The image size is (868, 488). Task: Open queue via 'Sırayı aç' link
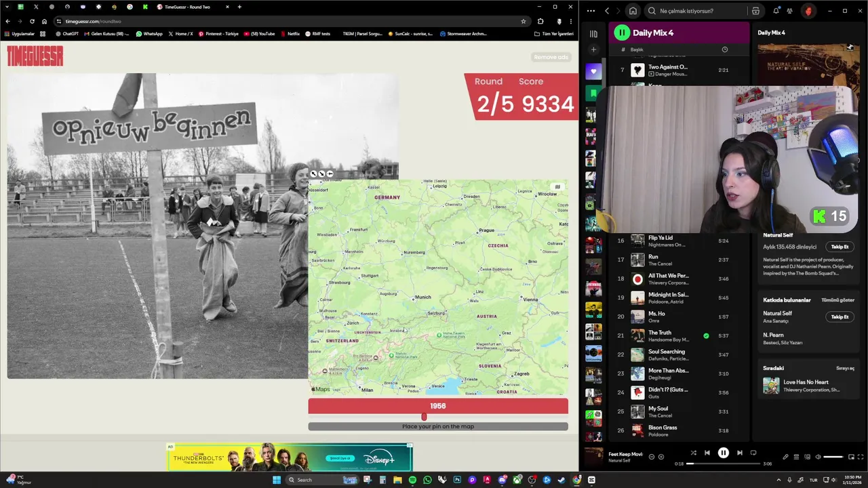click(845, 368)
